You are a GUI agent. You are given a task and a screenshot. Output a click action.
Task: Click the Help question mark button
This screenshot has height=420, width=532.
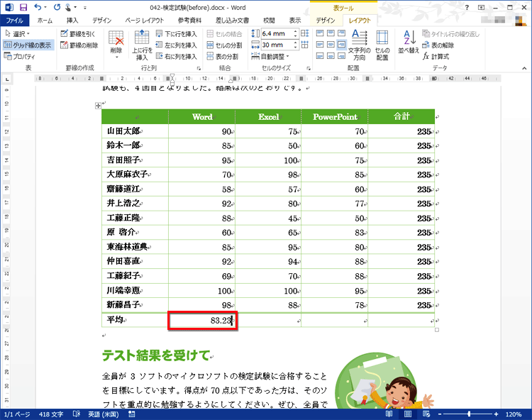[x=467, y=8]
